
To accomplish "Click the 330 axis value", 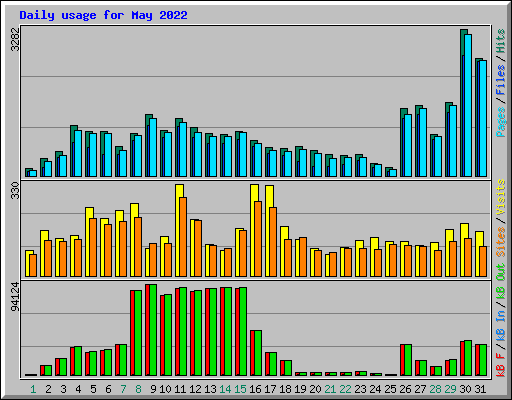I will tap(15, 190).
